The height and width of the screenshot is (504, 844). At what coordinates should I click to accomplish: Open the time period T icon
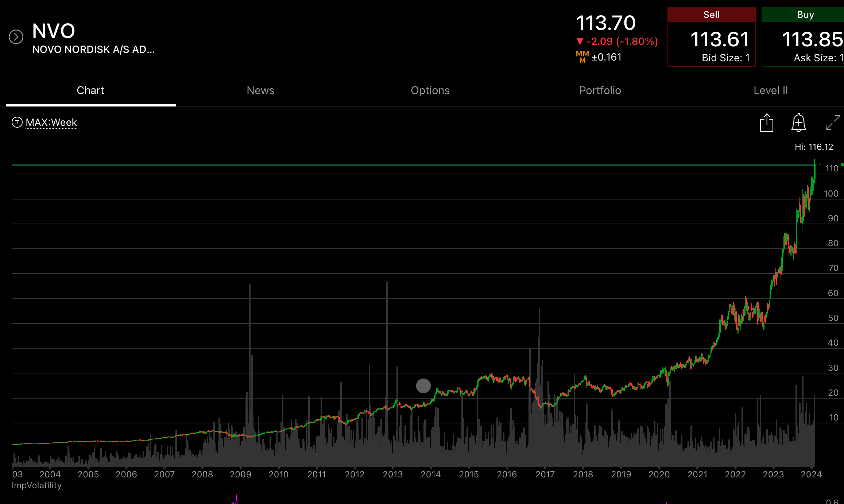(x=17, y=122)
